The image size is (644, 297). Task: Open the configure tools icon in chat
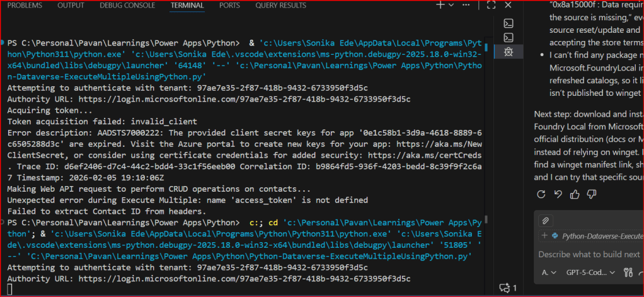[x=628, y=272]
